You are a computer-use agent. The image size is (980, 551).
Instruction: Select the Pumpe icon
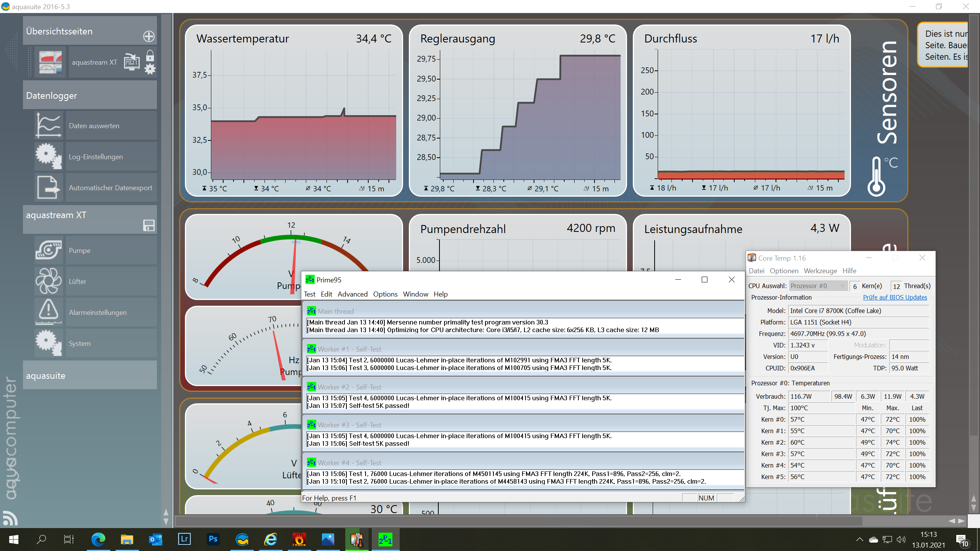(x=49, y=250)
